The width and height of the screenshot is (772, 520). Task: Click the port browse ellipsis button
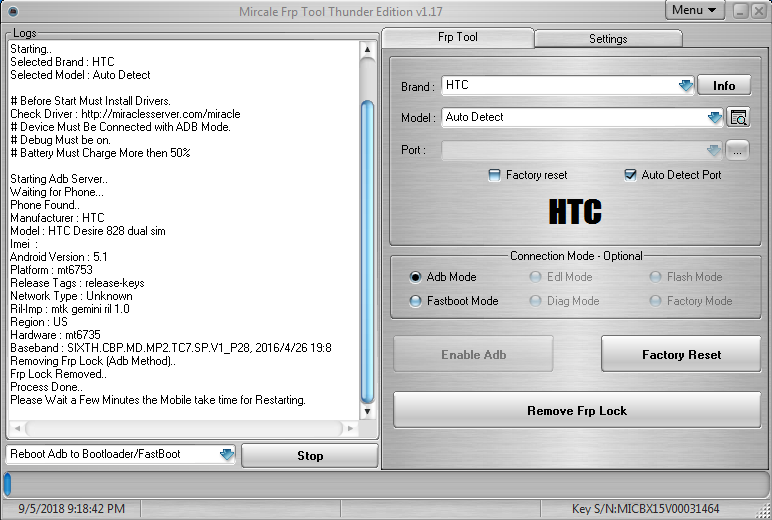coord(737,150)
